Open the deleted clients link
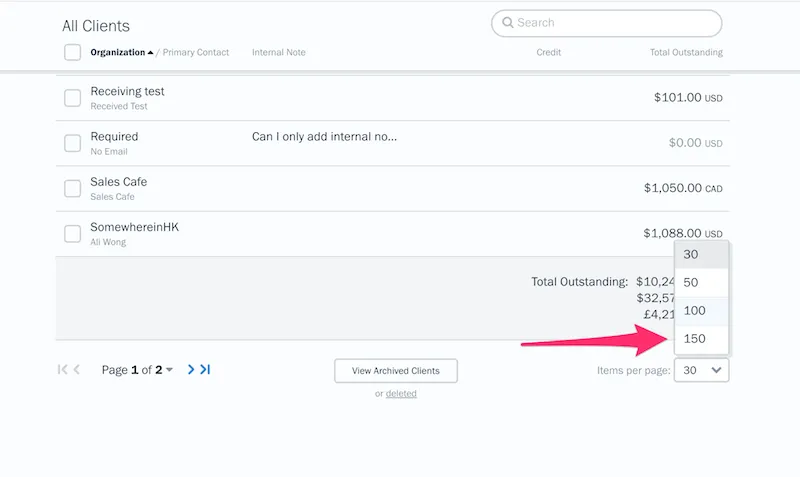 [x=401, y=394]
